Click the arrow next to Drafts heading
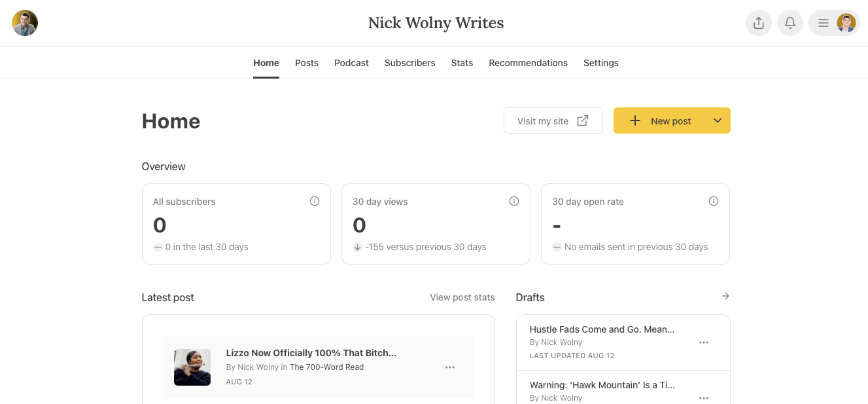The image size is (868, 404). 725,297
